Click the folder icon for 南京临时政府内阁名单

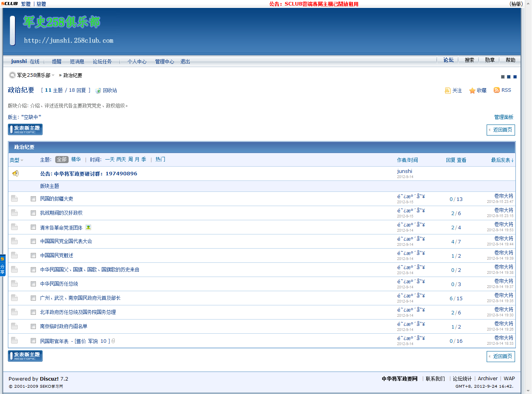pos(15,326)
